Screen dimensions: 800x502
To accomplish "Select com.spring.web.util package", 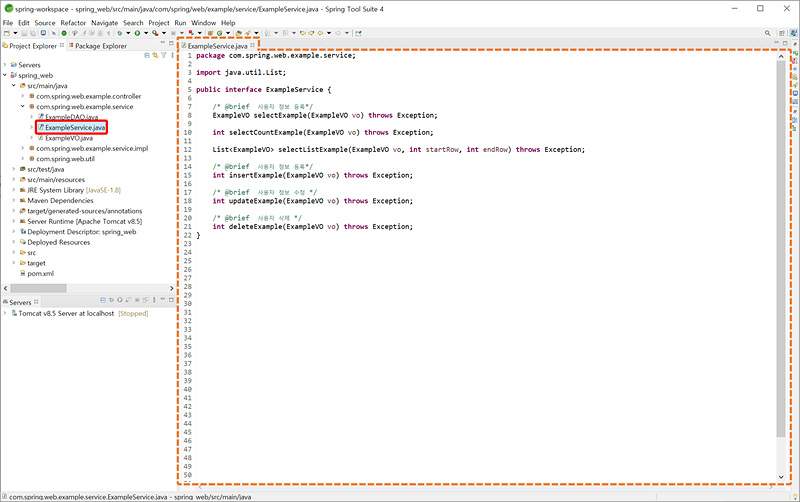I will pos(62,159).
